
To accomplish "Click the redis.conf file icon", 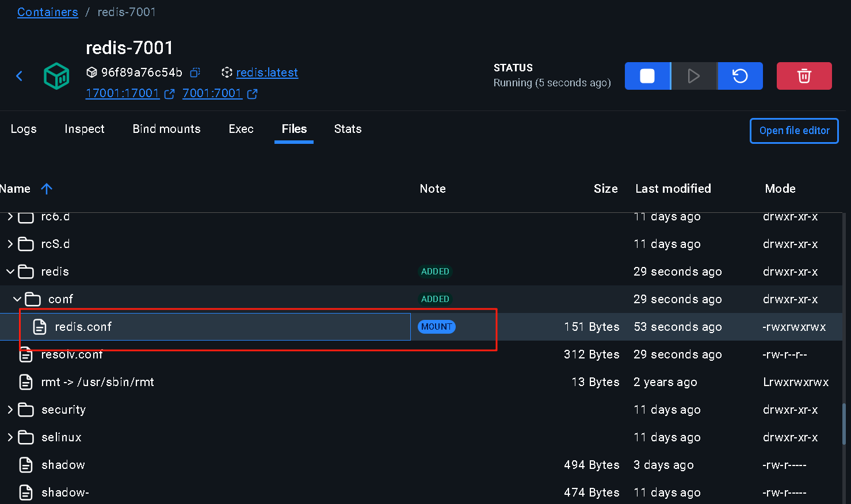I will 40,327.
